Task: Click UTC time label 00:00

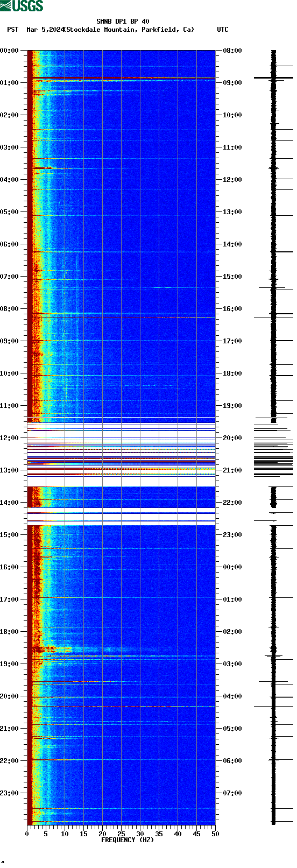Action: tap(232, 567)
